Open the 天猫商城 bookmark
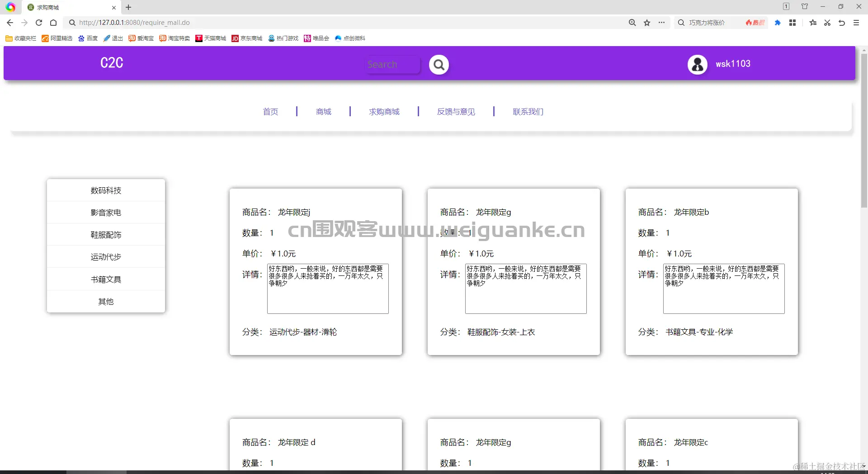 point(211,38)
